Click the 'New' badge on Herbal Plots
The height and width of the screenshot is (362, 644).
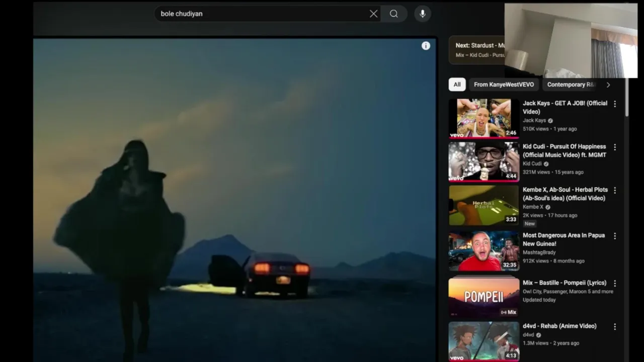click(529, 224)
